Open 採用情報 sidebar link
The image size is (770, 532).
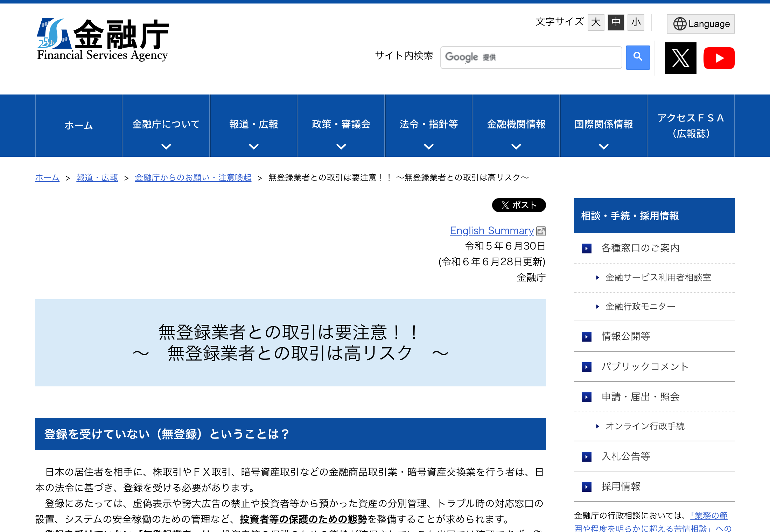[x=621, y=487]
